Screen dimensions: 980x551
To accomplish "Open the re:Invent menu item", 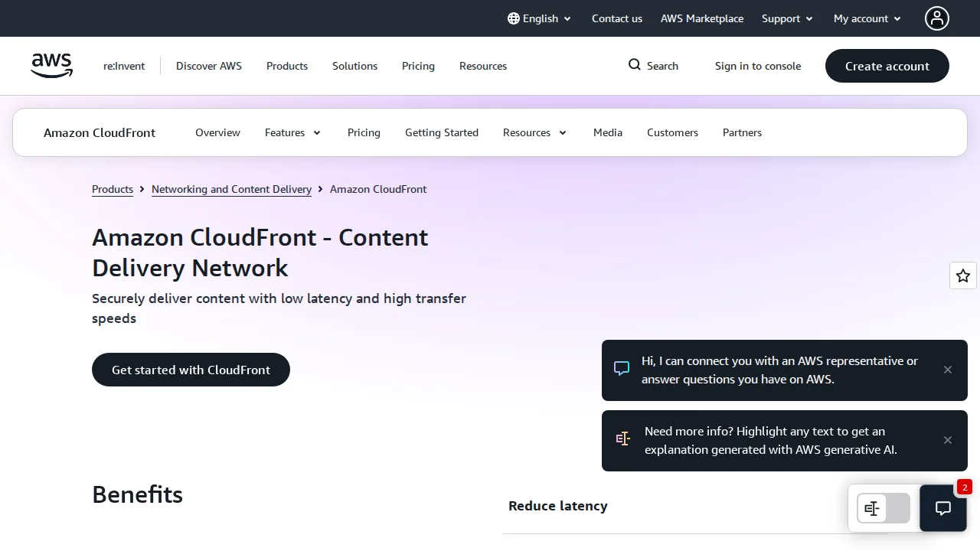I will tap(124, 66).
